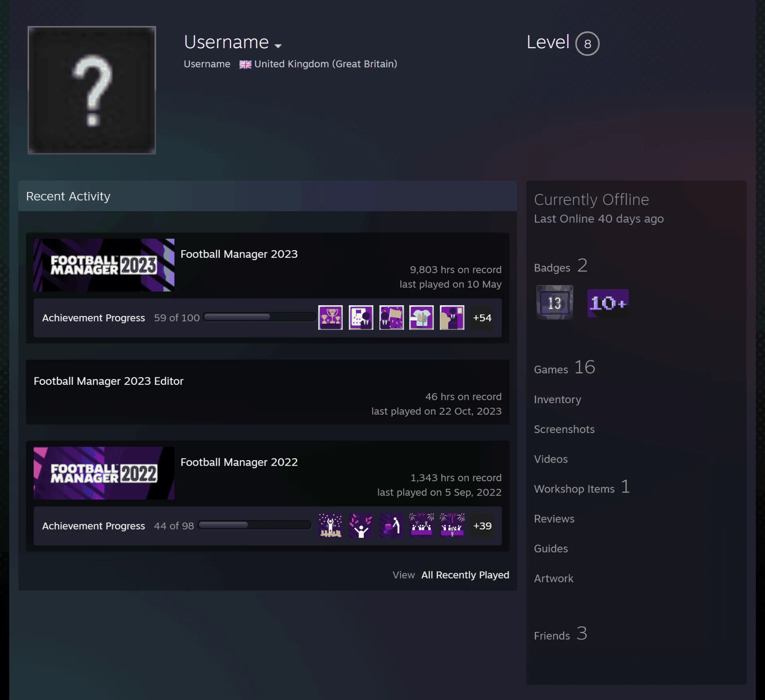This screenshot has width=765, height=700.
Task: Open the 13 years of service badge
Action: point(555,302)
